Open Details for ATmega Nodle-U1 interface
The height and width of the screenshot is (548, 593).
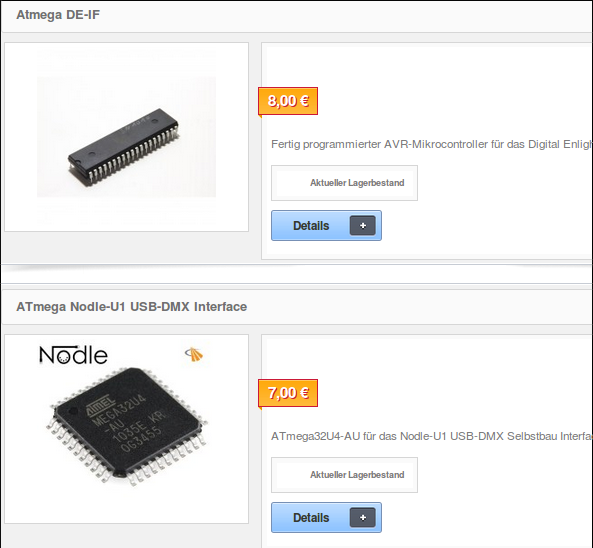[x=326, y=518]
